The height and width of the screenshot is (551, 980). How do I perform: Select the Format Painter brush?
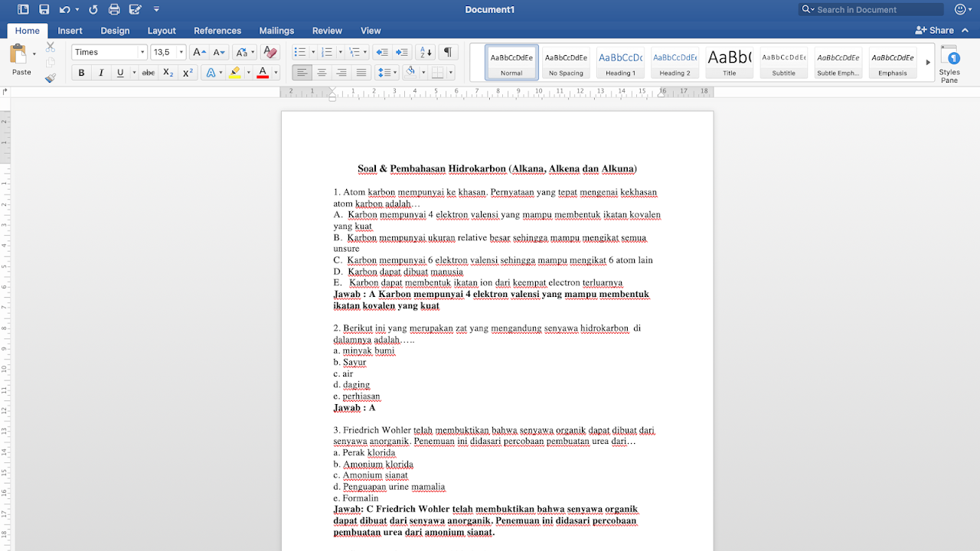(51, 77)
